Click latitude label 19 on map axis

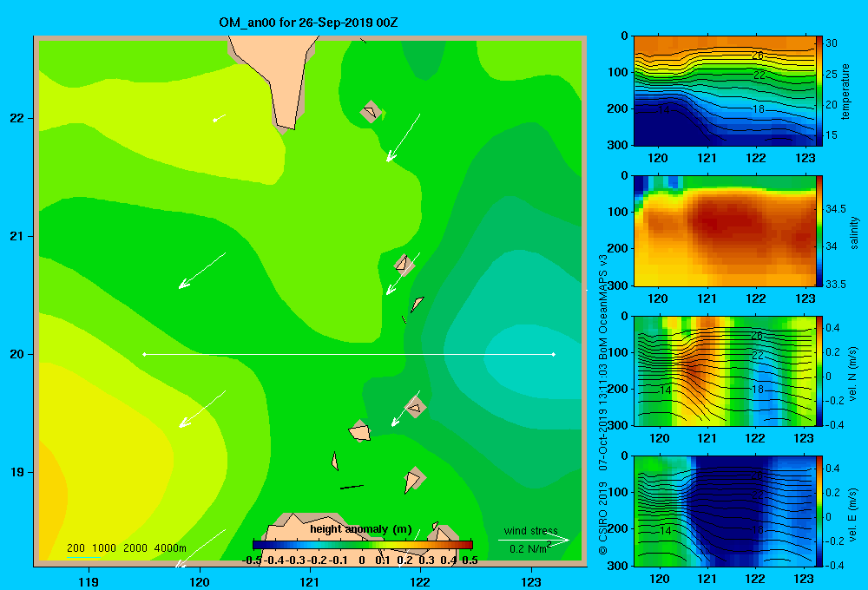(x=17, y=472)
